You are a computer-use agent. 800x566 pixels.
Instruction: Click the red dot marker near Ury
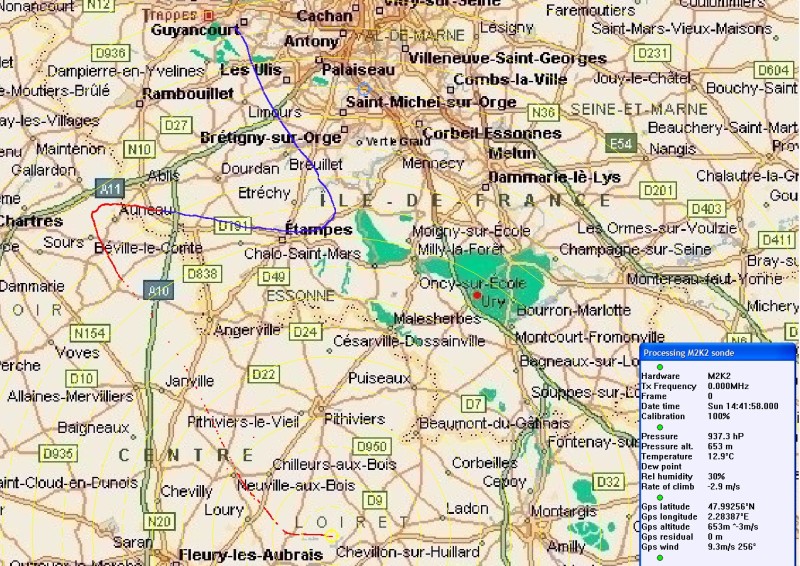(477, 295)
